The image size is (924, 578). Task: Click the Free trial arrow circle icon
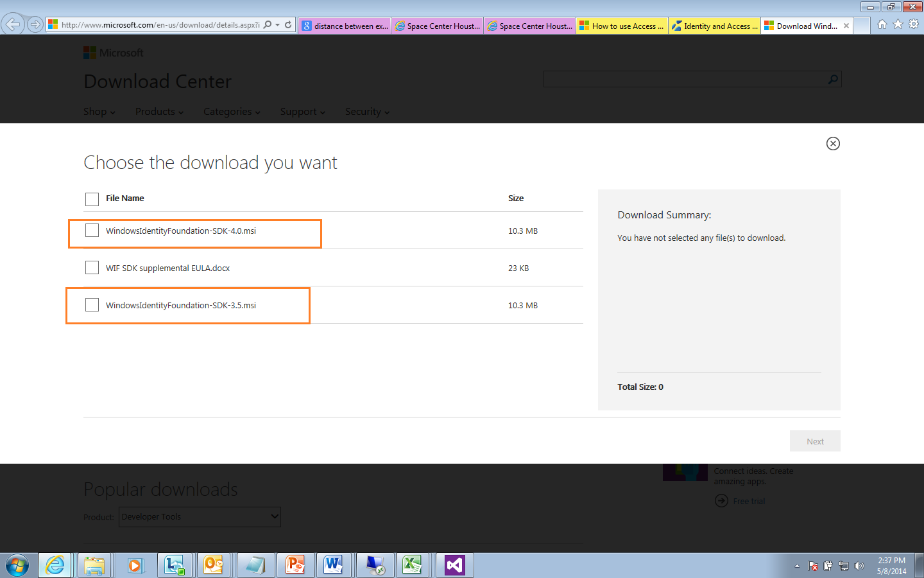(x=721, y=501)
